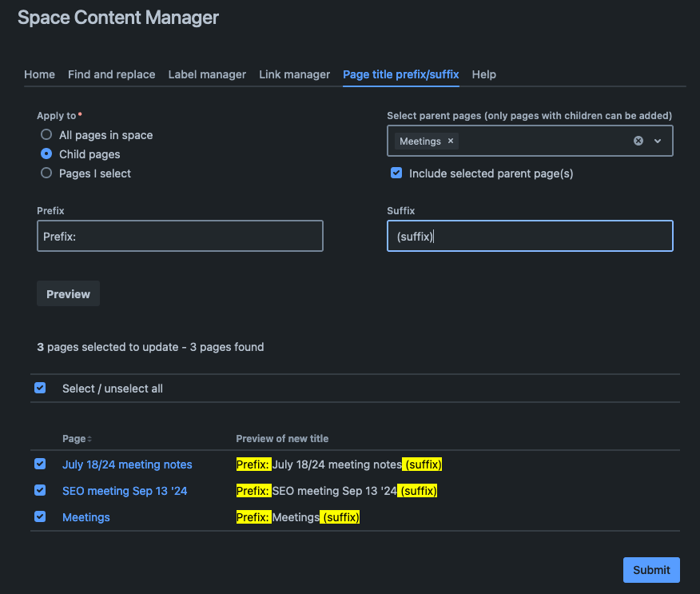The image size is (700, 594).
Task: Click the Meetings tag label in selector
Action: point(420,142)
